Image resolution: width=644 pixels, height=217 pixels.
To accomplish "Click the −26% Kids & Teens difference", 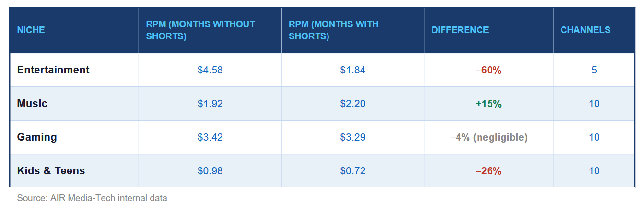I will 489,171.
